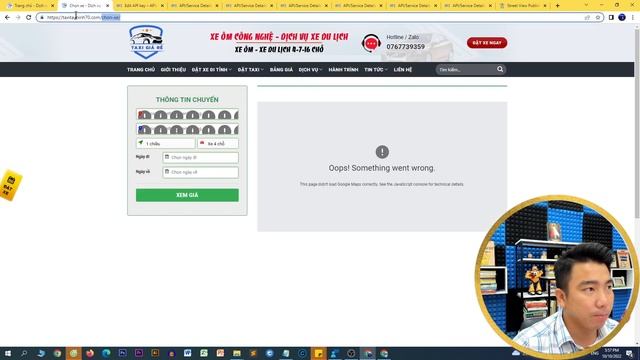Viewport: 640px width, 360px height.
Task: Close the Trang chủ browser tab
Action: click(53, 6)
